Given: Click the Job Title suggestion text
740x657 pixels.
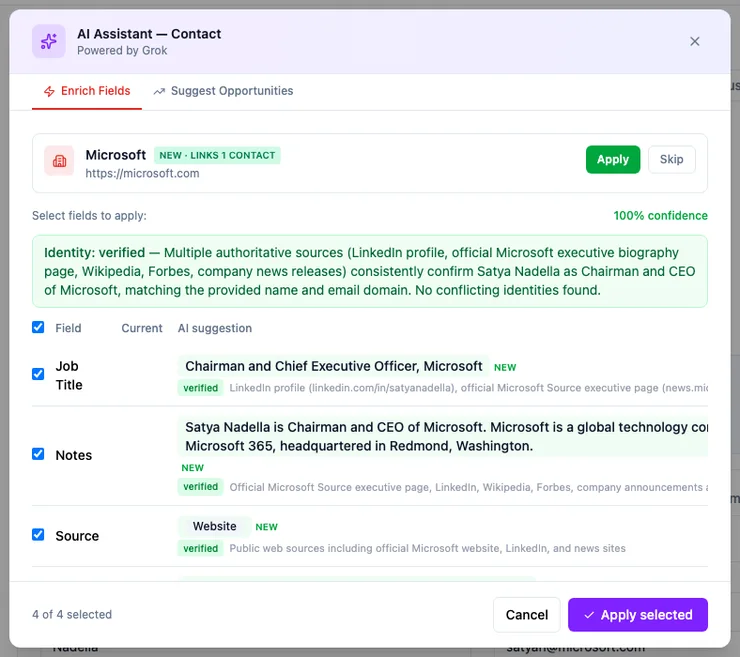Looking at the screenshot, I should pos(334,366).
